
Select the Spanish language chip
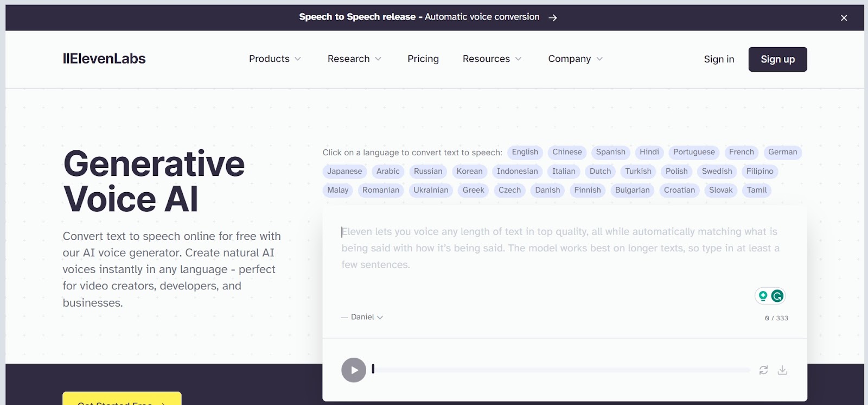pyautogui.click(x=610, y=153)
